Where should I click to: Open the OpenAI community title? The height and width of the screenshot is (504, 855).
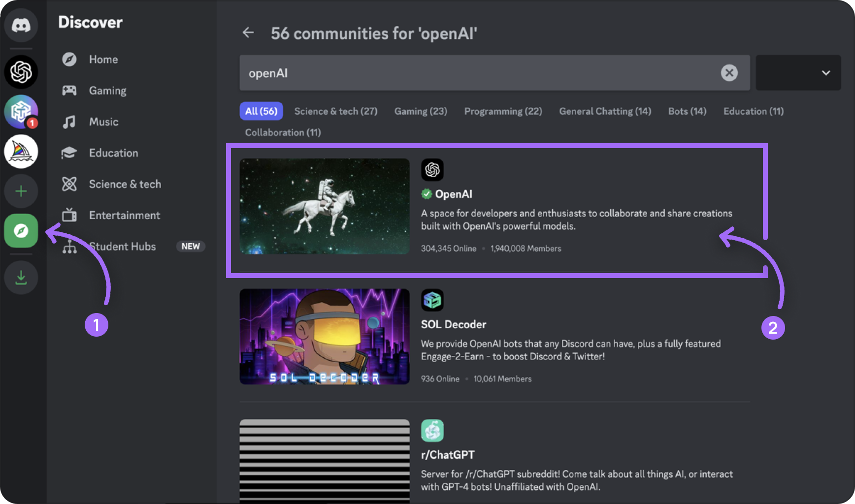pyautogui.click(x=453, y=194)
